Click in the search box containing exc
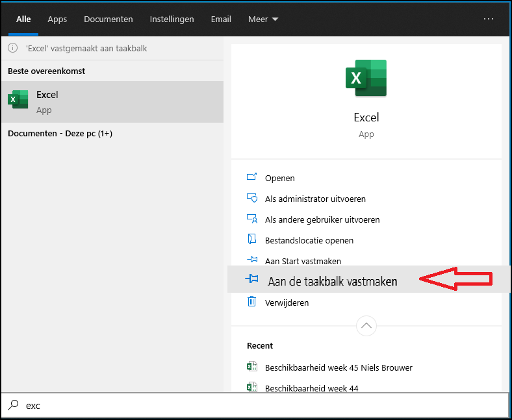The height and width of the screenshot is (420, 512). pyautogui.click(x=255, y=405)
